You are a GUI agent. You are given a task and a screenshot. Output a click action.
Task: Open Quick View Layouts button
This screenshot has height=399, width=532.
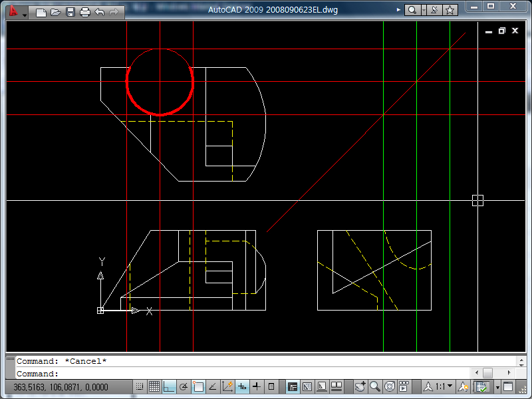tap(322, 386)
